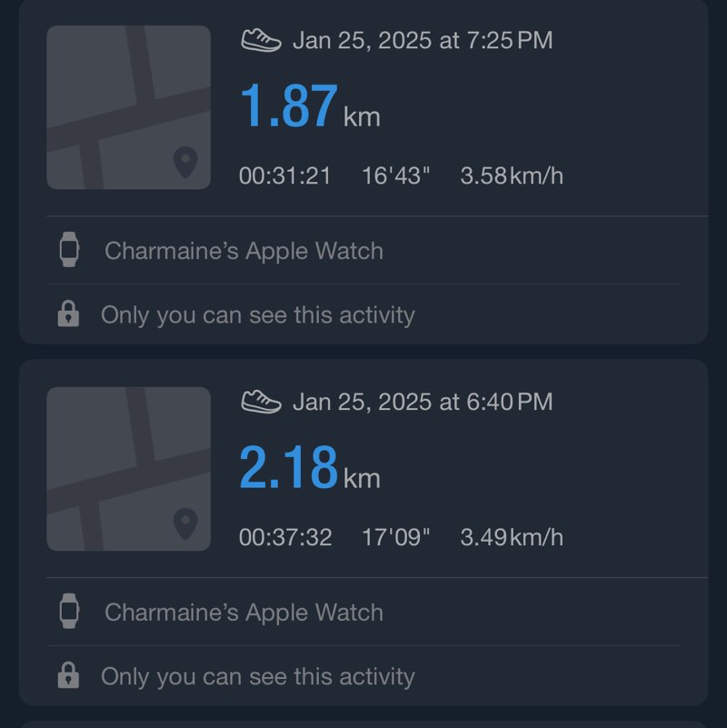Tap the 00:31:21 duration value
The height and width of the screenshot is (728, 727).
(285, 175)
